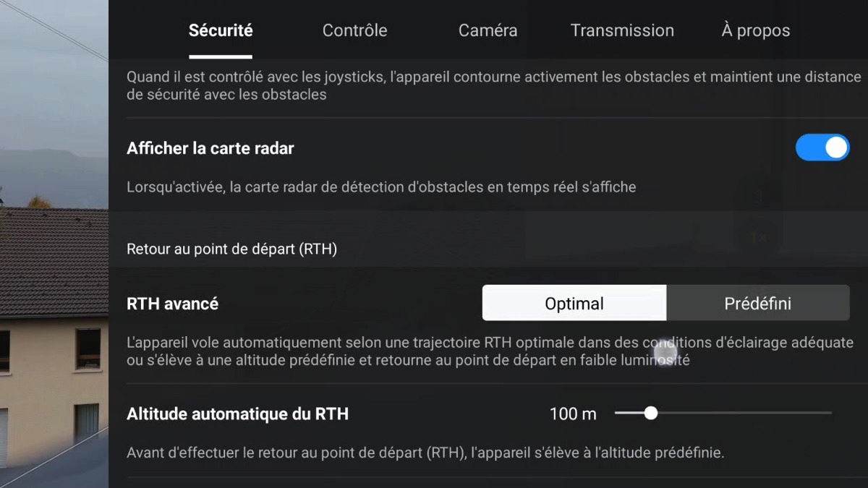This screenshot has height=488, width=868.
Task: Tap the 100 m altitude value
Action: (x=573, y=414)
